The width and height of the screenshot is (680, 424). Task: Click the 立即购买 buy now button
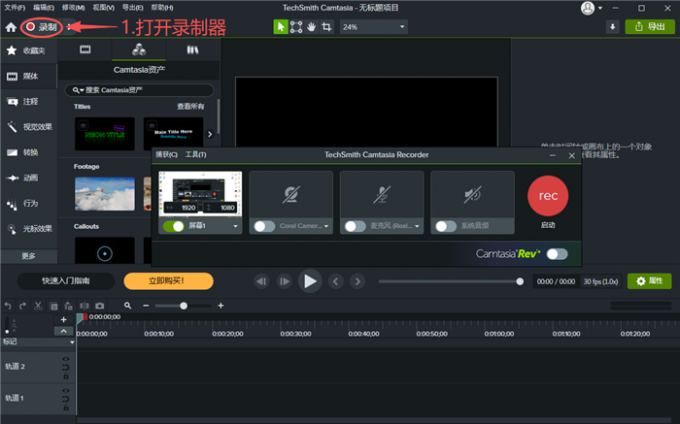(x=168, y=281)
